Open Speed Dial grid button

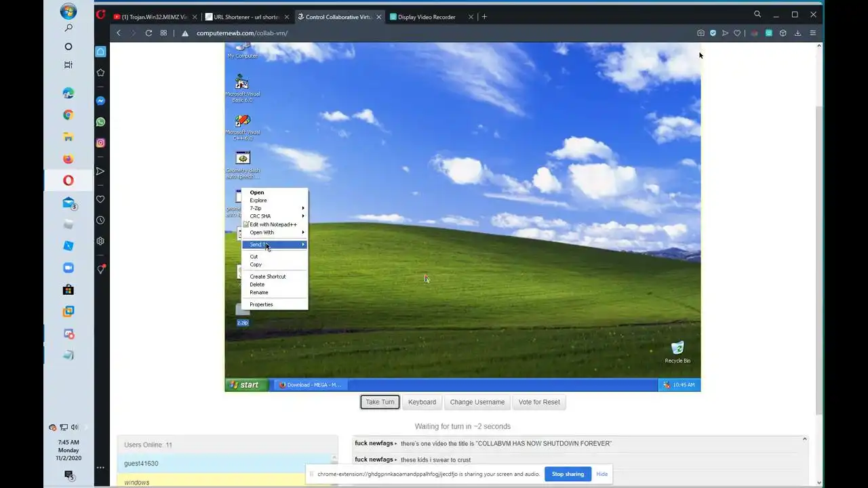coord(163,33)
